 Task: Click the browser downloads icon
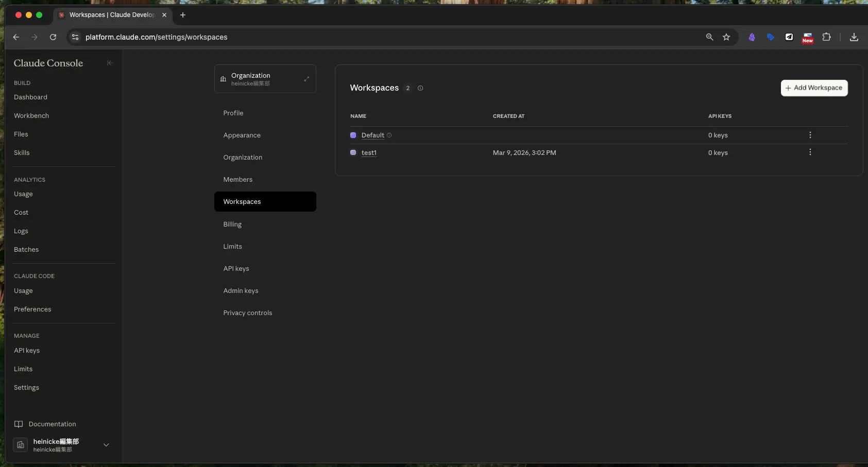pos(854,37)
